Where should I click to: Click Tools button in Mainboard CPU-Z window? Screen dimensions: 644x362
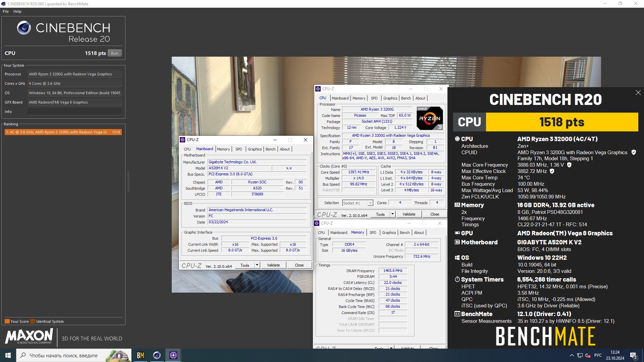click(x=245, y=265)
